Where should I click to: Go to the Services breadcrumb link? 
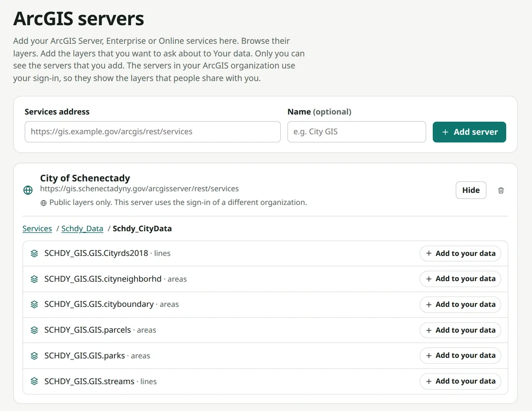pyautogui.click(x=37, y=229)
